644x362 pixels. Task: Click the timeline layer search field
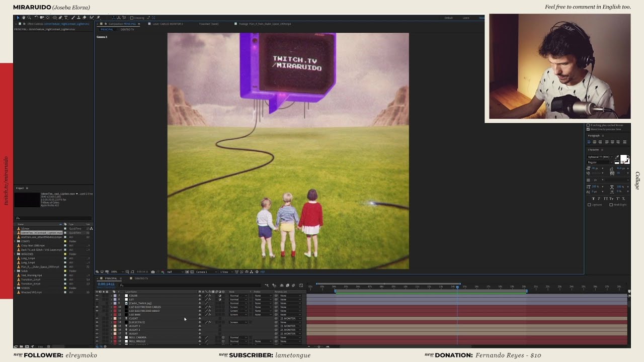[x=190, y=285]
